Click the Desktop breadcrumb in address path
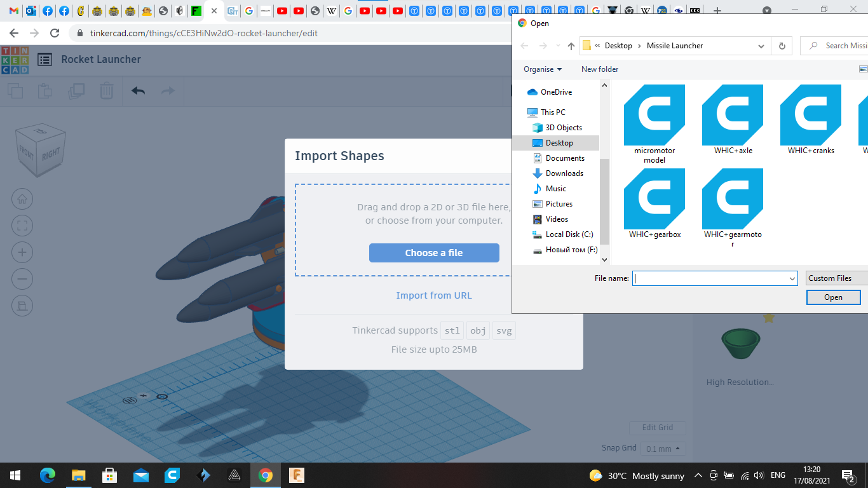868x488 pixels. coord(618,46)
